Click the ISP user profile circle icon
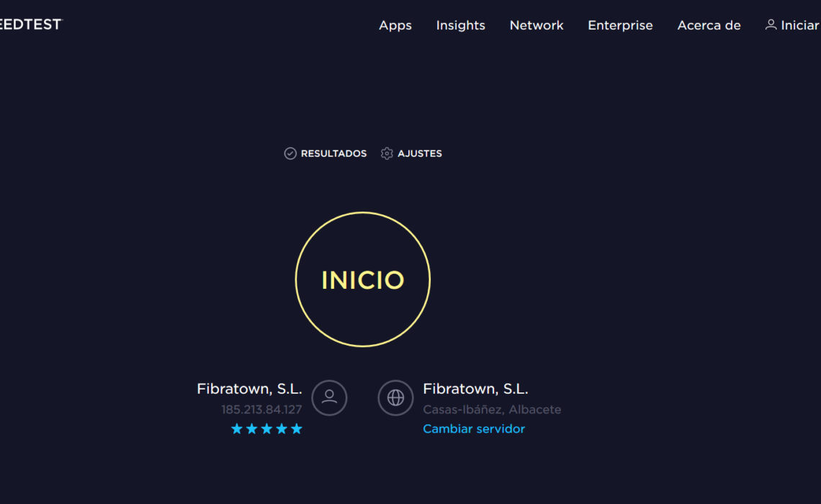The height and width of the screenshot is (504, 821). tap(329, 397)
